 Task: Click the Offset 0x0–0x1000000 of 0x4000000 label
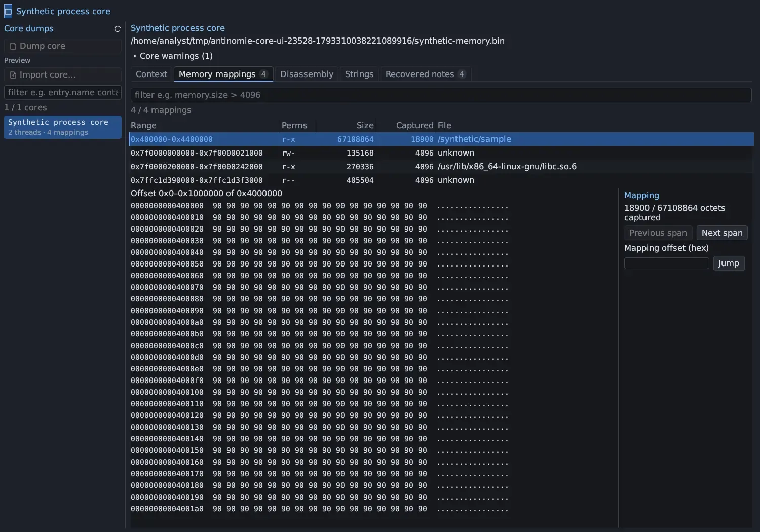point(206,193)
